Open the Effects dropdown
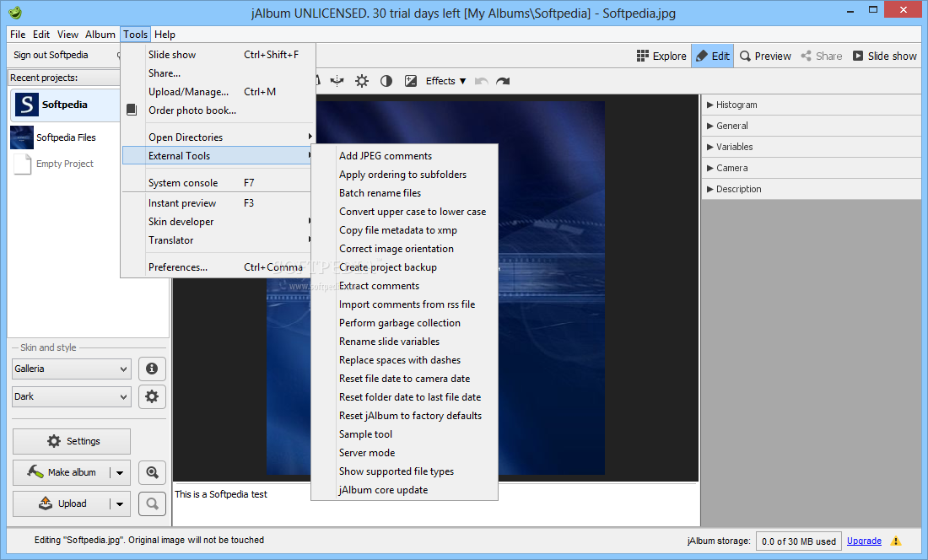The height and width of the screenshot is (560, 928). (445, 81)
